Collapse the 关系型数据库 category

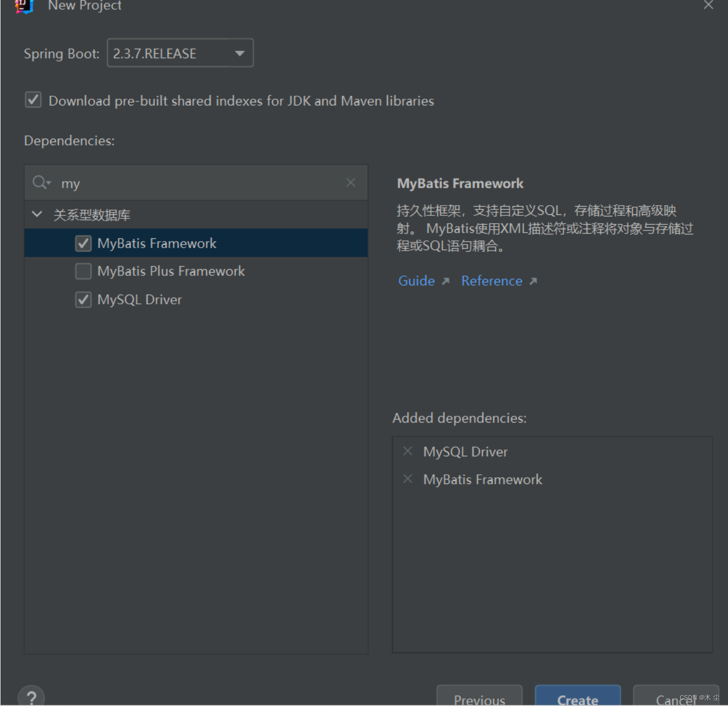point(37,214)
